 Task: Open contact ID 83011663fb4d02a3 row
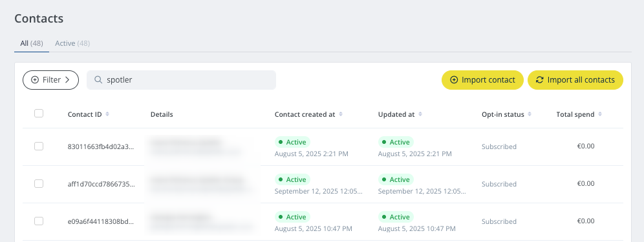tap(323, 147)
